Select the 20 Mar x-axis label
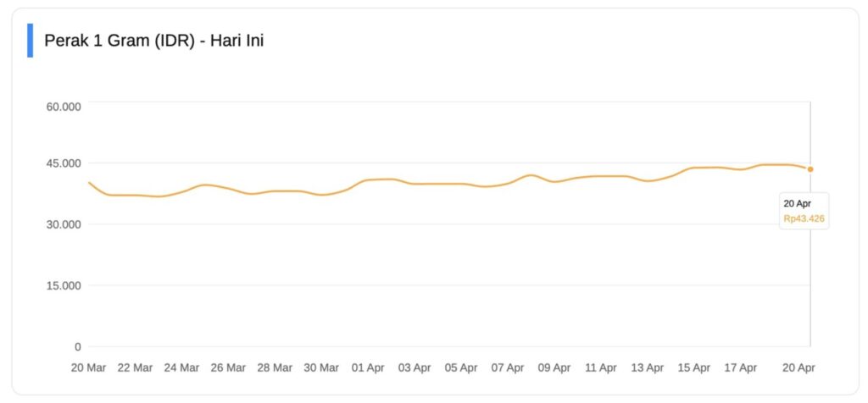Screen dimensions: 868x403 (x=88, y=367)
